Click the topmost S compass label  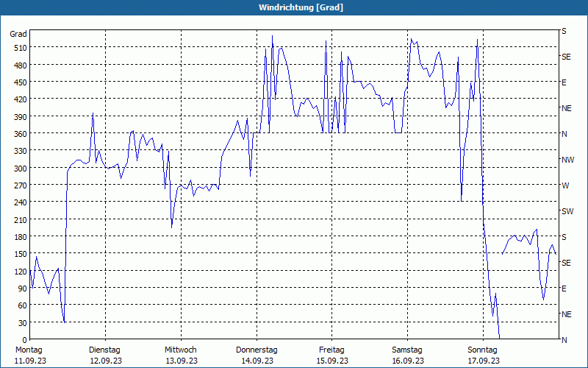point(564,31)
